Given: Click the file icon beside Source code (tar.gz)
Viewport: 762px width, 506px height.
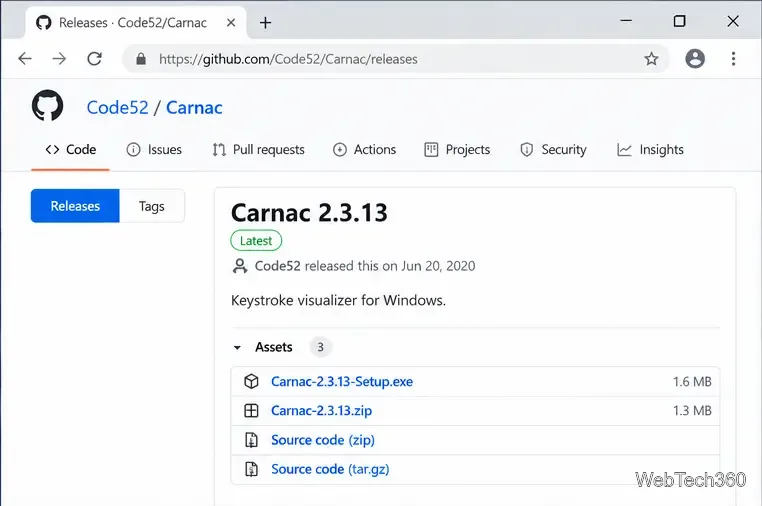Looking at the screenshot, I should click(x=251, y=469).
